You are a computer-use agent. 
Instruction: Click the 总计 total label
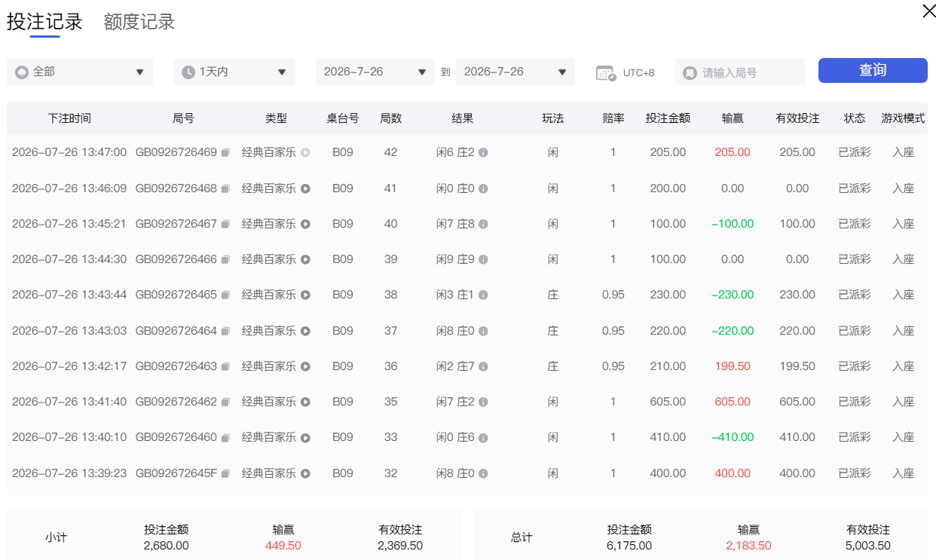point(522,537)
